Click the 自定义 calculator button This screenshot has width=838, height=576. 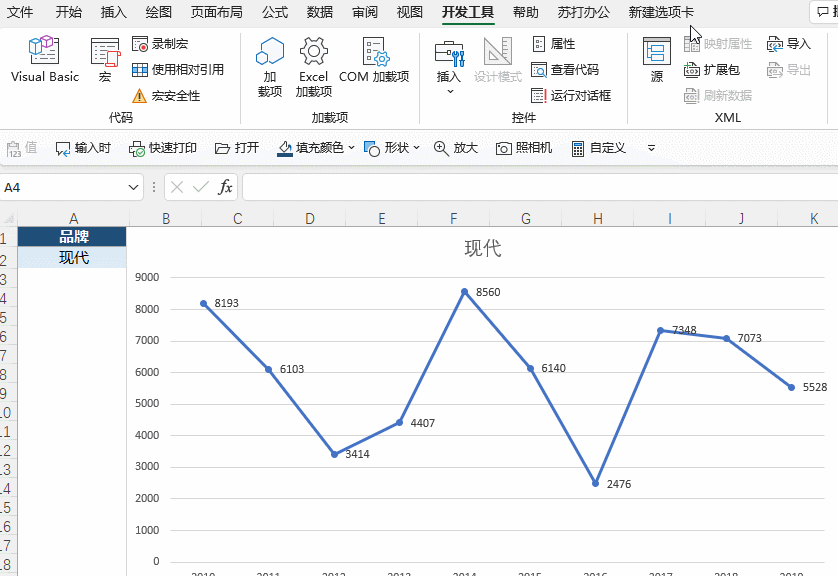click(x=599, y=148)
